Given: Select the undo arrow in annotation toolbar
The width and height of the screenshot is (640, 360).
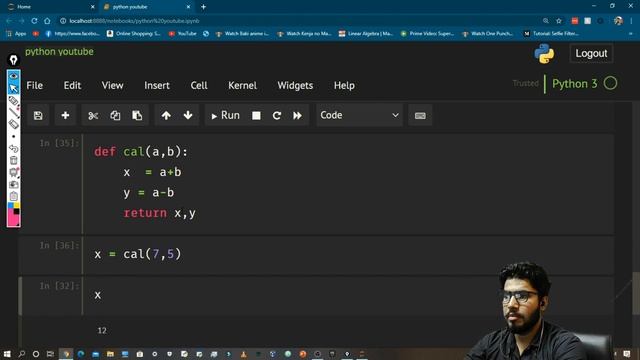Looking at the screenshot, I should coord(13,149).
